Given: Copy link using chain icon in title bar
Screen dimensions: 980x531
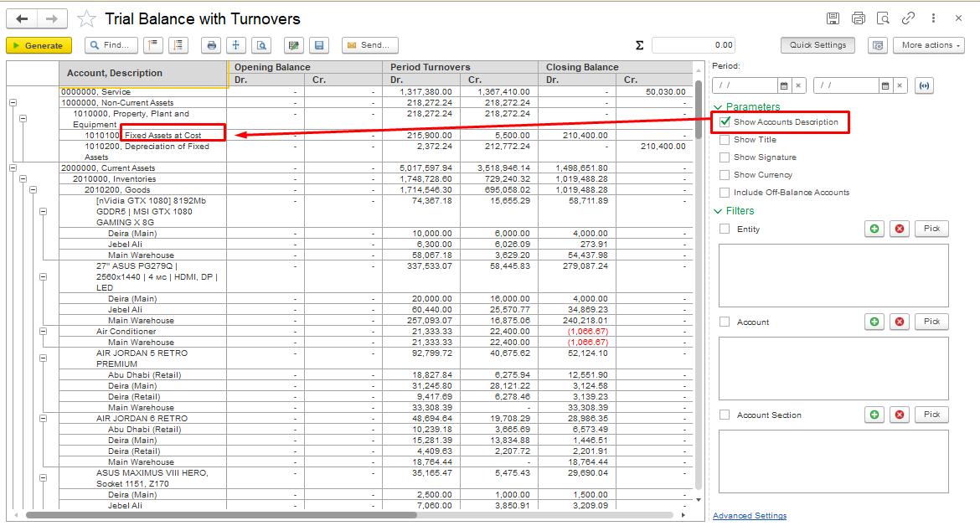Looking at the screenshot, I should tap(908, 18).
